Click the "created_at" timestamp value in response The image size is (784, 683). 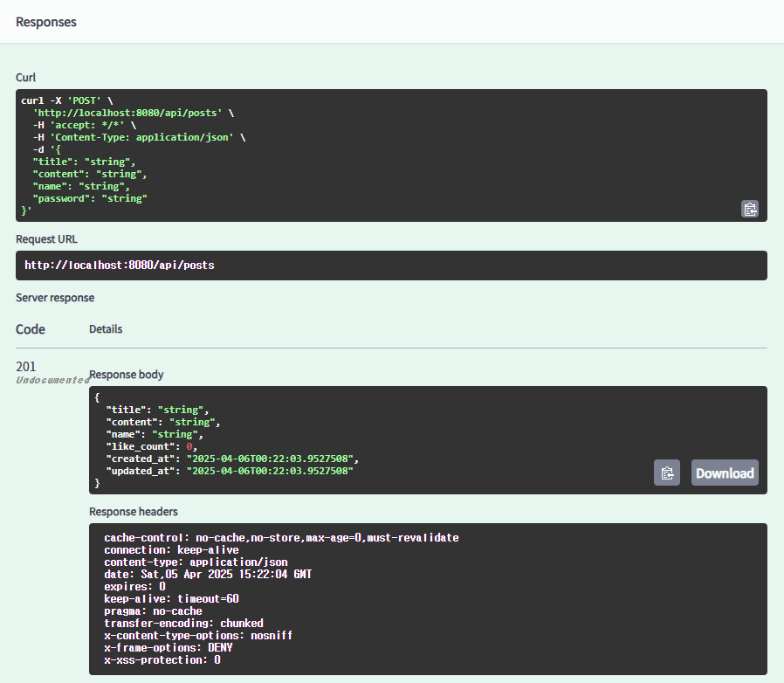[x=270, y=459]
